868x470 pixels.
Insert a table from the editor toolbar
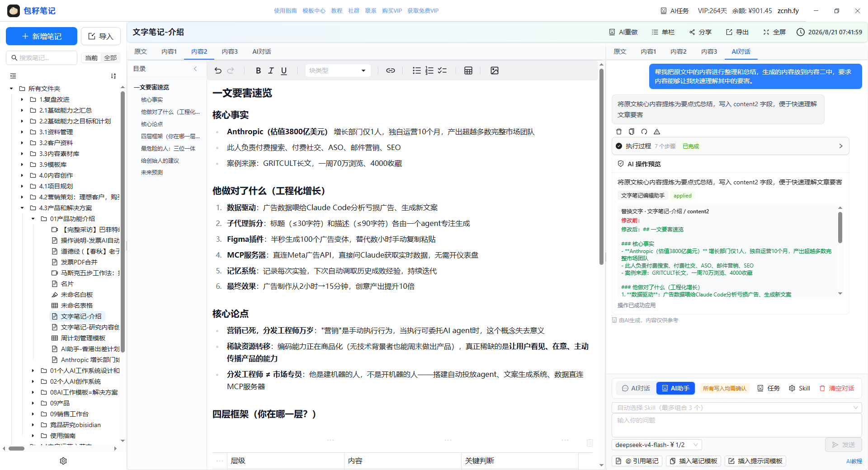pos(468,70)
